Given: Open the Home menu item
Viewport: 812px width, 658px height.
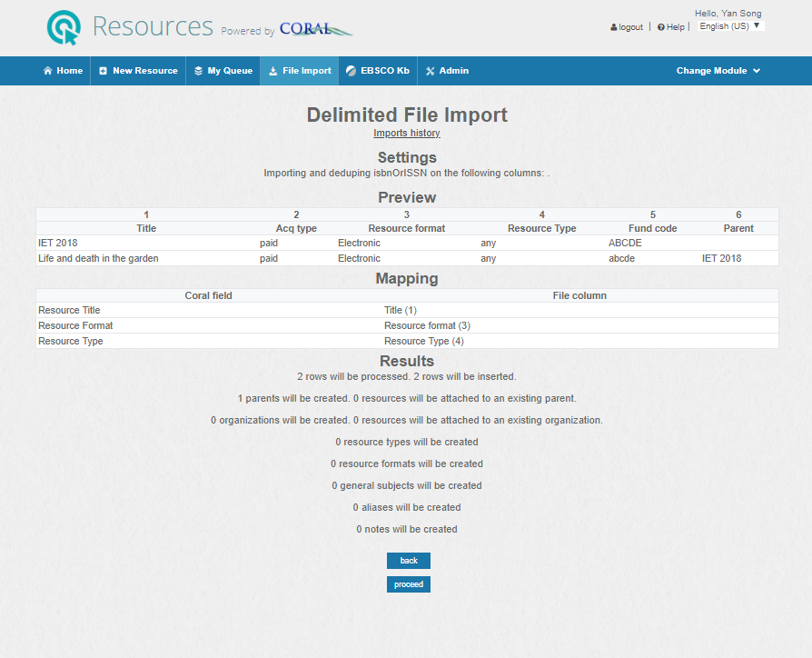Looking at the screenshot, I should (63, 71).
